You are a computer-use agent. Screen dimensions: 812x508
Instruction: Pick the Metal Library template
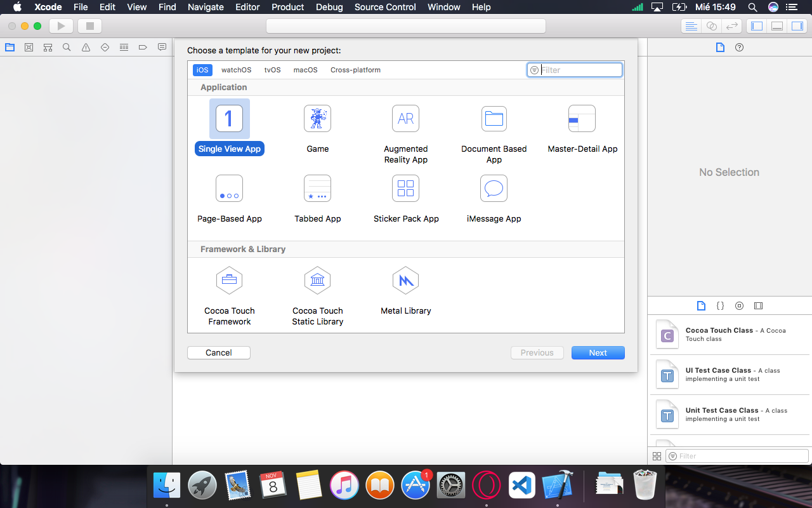406,280
